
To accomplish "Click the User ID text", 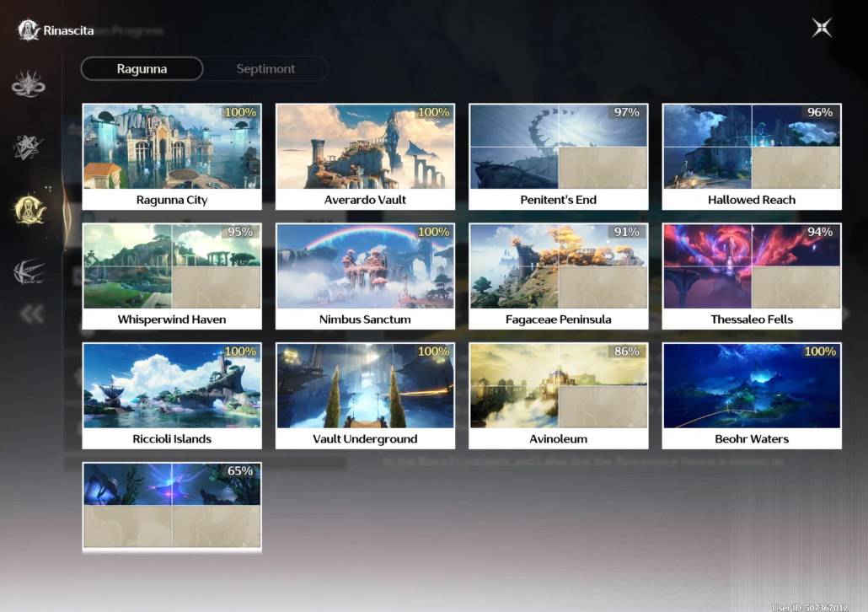I will [x=810, y=608].
